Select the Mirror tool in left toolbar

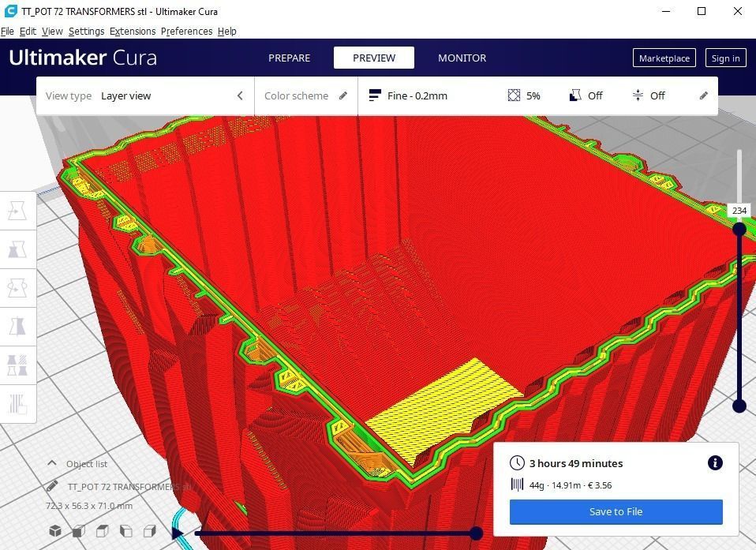pyautogui.click(x=17, y=327)
